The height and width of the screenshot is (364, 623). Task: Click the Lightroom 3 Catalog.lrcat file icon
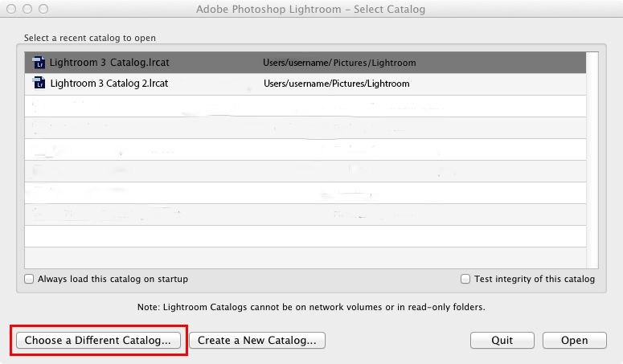(x=38, y=63)
